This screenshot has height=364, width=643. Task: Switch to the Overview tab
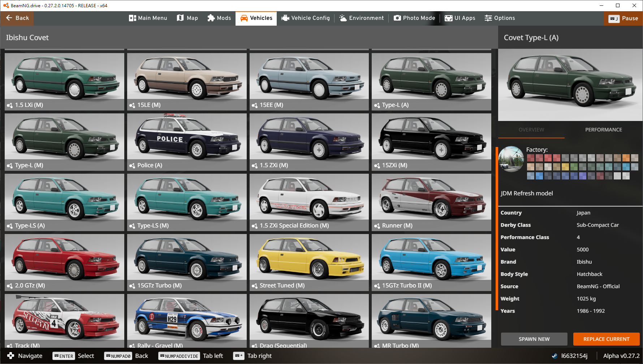pyautogui.click(x=531, y=130)
